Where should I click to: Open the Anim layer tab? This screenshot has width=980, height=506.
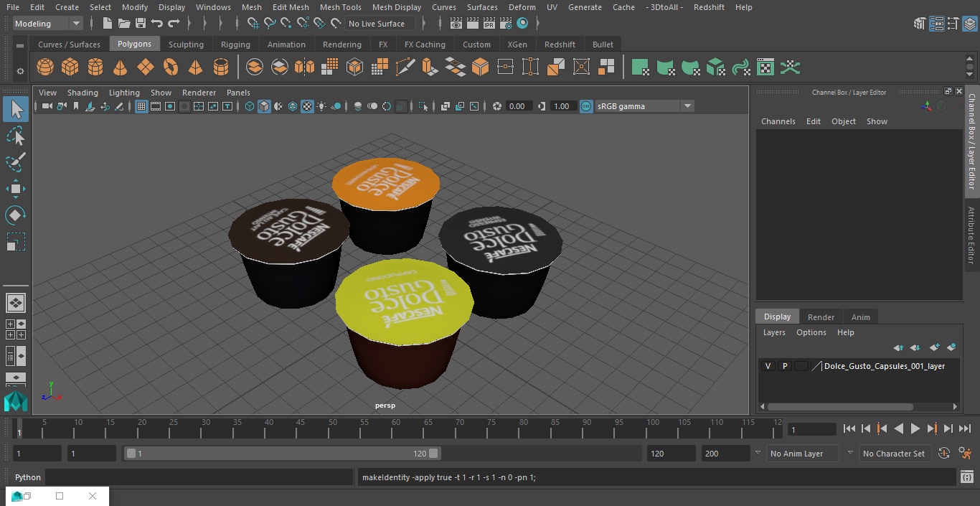[x=860, y=317]
